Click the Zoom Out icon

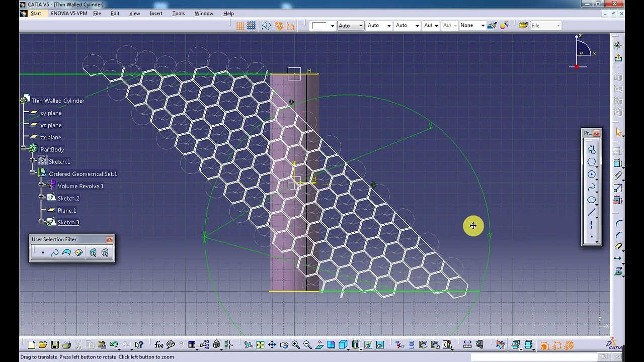(x=307, y=345)
